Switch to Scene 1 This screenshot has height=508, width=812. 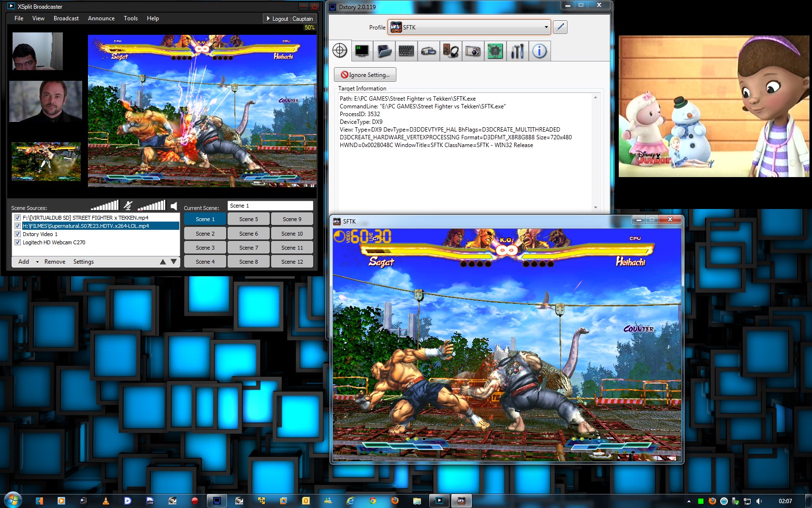click(x=205, y=219)
